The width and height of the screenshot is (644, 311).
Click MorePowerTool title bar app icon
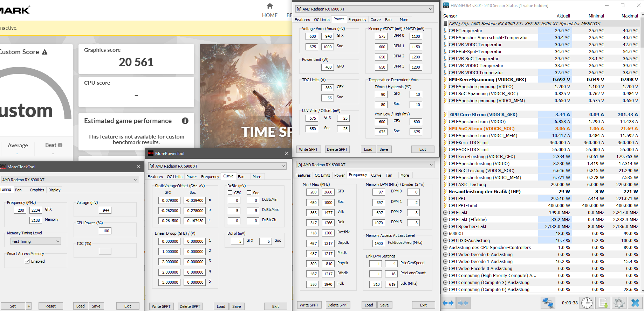pos(151,153)
